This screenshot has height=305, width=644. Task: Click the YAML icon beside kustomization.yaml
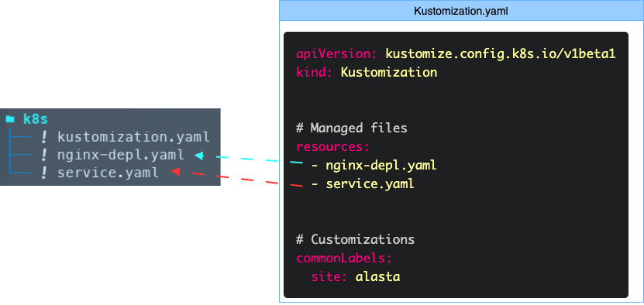(44, 137)
